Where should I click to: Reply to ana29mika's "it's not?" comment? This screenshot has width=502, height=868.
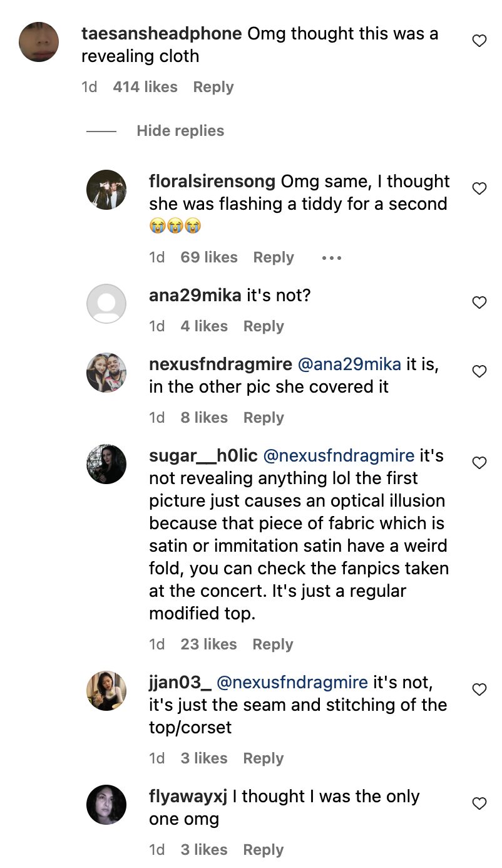[x=264, y=326]
